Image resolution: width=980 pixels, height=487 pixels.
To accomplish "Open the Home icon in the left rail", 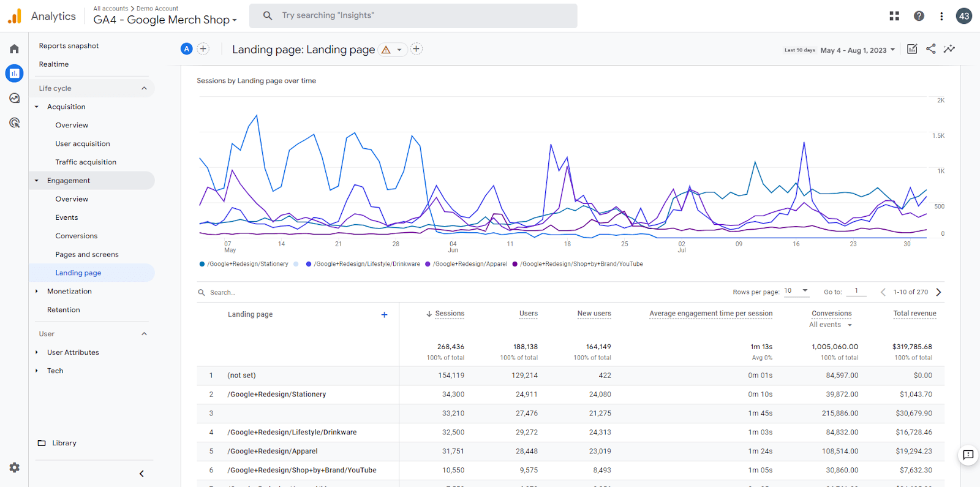I will [x=14, y=49].
